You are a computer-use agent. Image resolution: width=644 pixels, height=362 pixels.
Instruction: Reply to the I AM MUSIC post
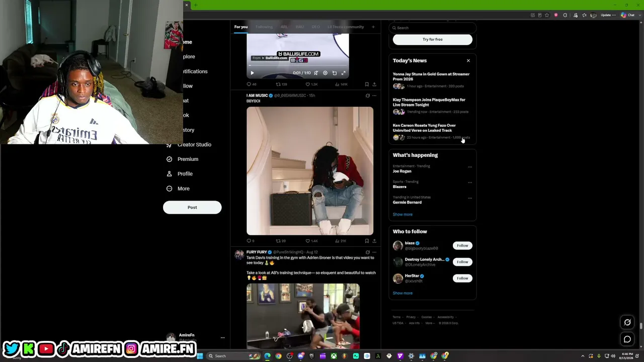[251, 241]
